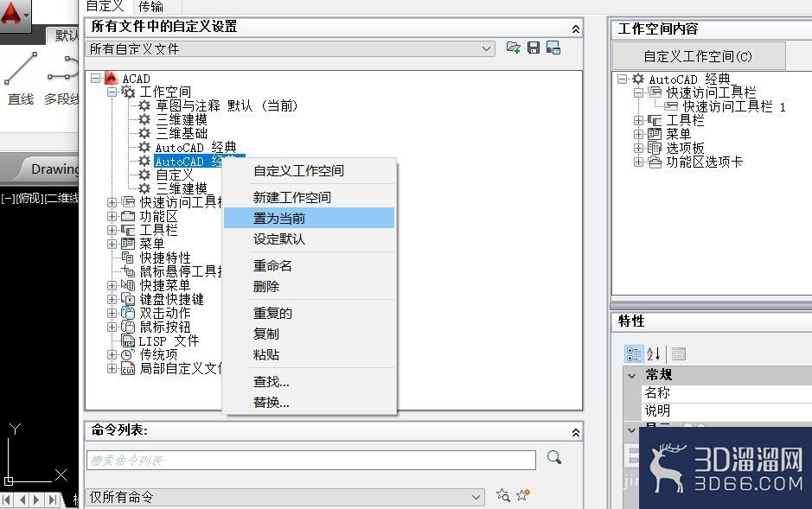Choose 复制 from context menu
The height and width of the screenshot is (509, 812).
pos(310,334)
